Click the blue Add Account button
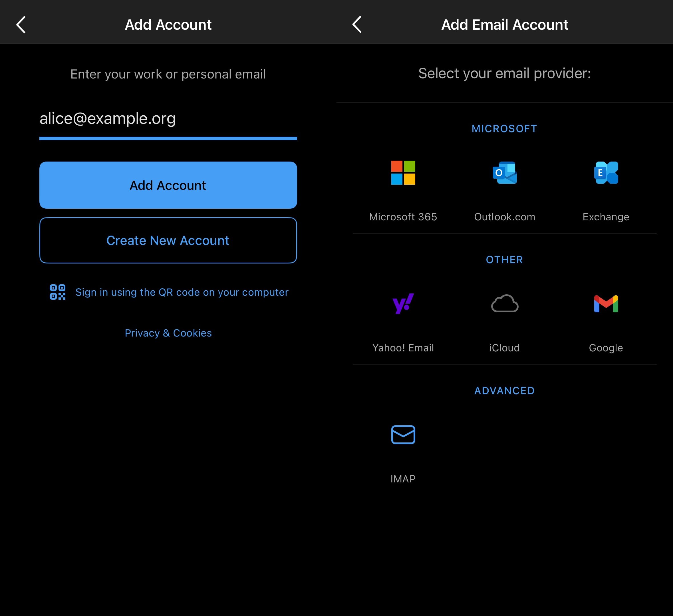 pos(168,185)
